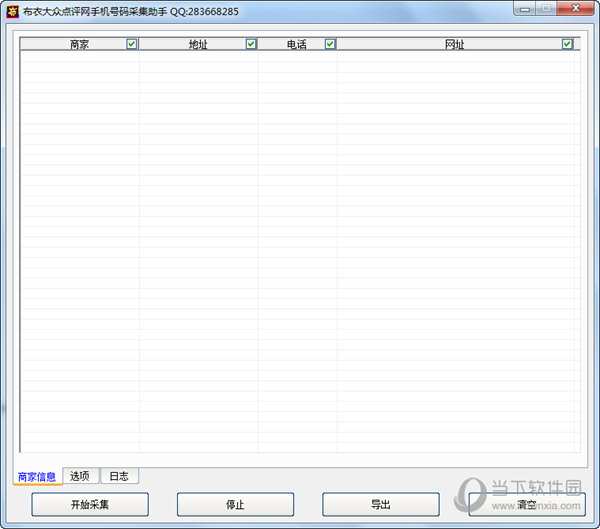
Task: Minimize the window
Action: coord(525,8)
